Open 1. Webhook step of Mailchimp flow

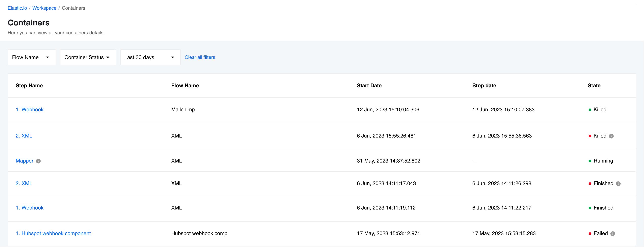point(29,110)
